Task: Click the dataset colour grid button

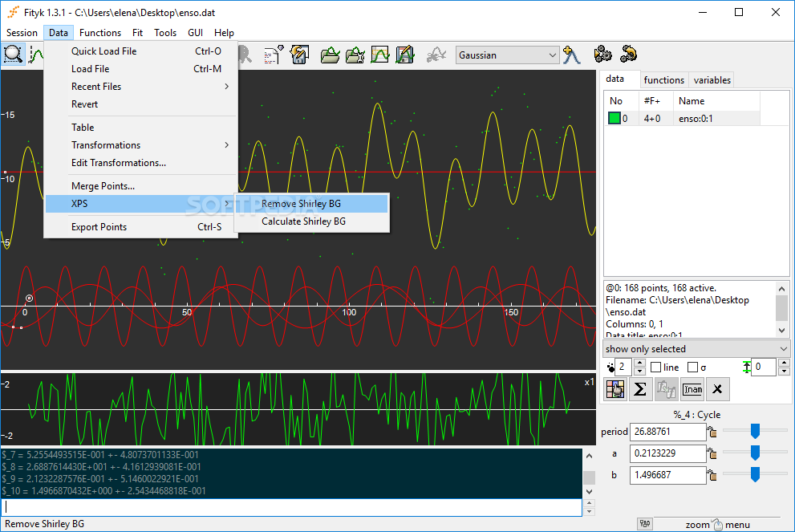Action: (x=615, y=389)
